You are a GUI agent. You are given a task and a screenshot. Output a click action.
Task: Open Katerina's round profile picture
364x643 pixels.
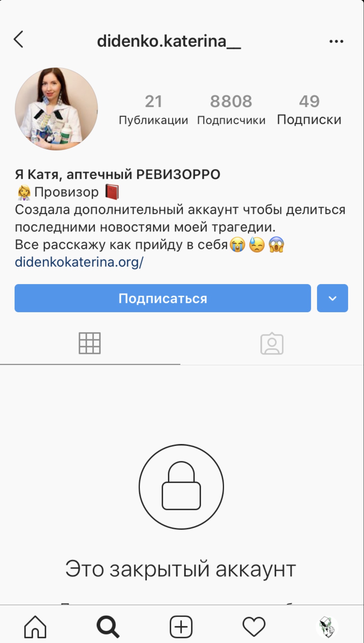point(56,109)
